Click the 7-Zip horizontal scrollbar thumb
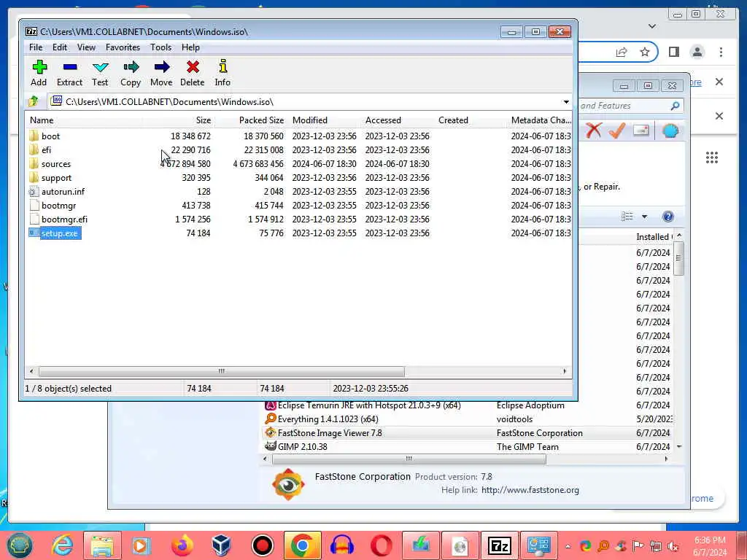Image resolution: width=747 pixels, height=560 pixels. click(222, 371)
